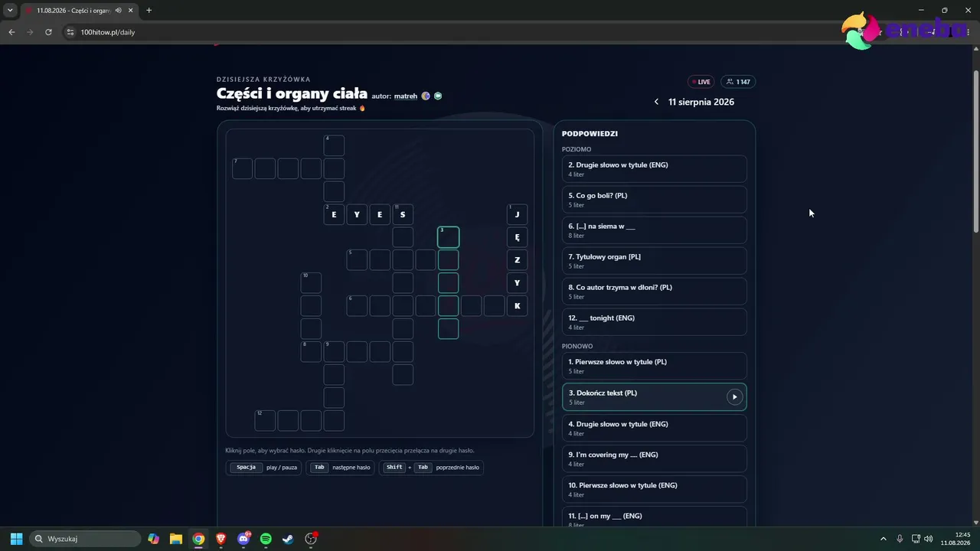Image resolution: width=980 pixels, height=551 pixels.
Task: Open volume control in system tray
Action: (x=928, y=539)
